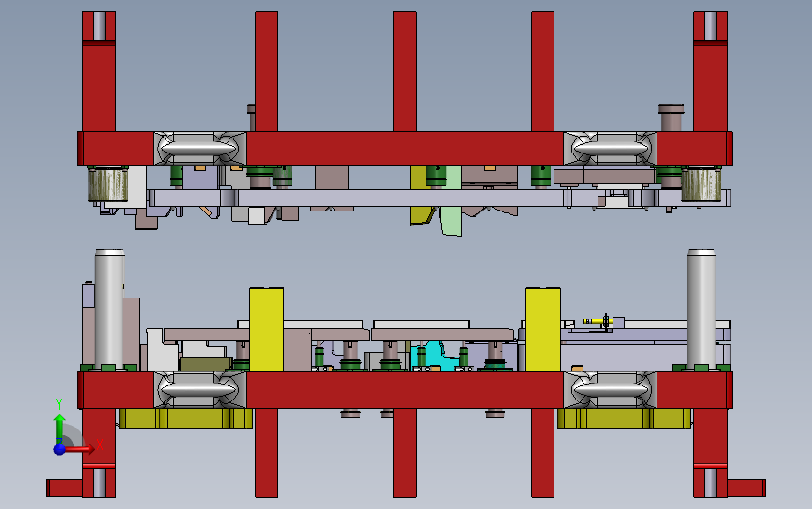
Task: Select the brown cylinder atop upper plate right side
Action: click(672, 117)
